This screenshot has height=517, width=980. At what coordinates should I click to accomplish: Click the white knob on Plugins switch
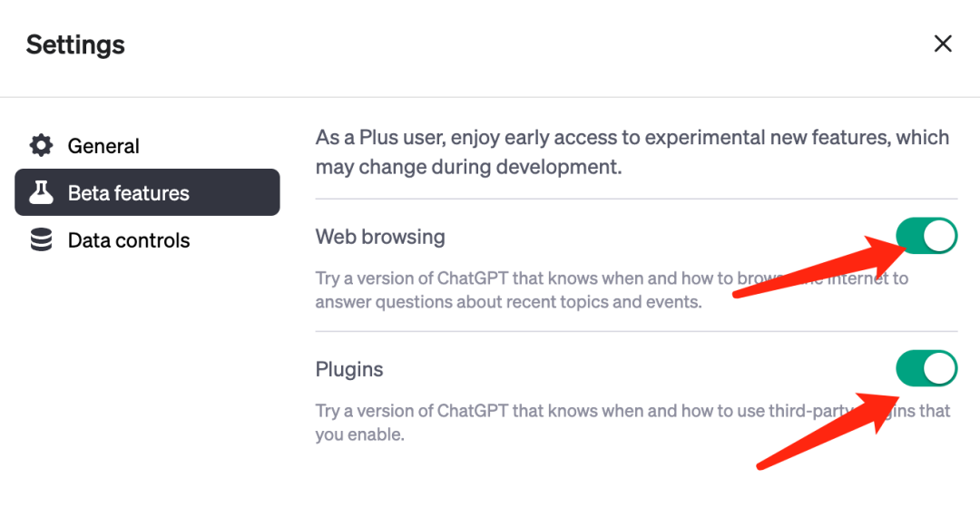click(x=941, y=368)
